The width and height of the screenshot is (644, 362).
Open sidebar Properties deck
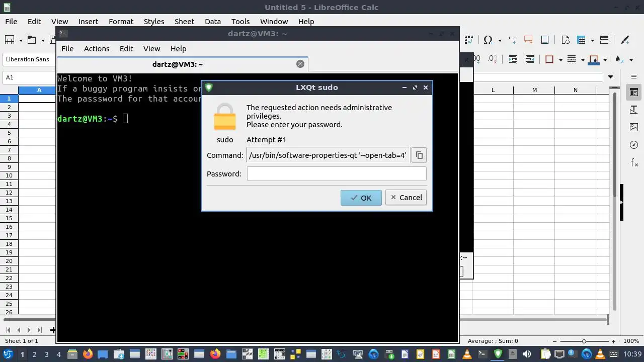click(x=634, y=93)
